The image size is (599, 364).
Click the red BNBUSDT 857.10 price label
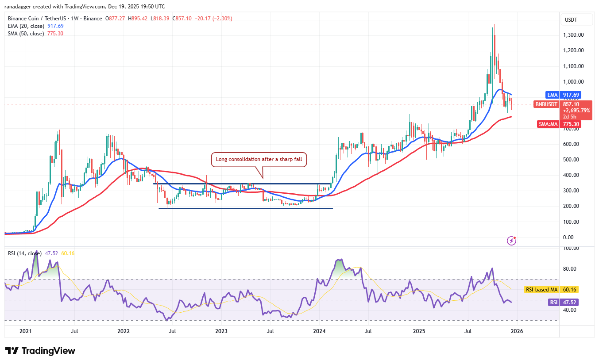562,104
